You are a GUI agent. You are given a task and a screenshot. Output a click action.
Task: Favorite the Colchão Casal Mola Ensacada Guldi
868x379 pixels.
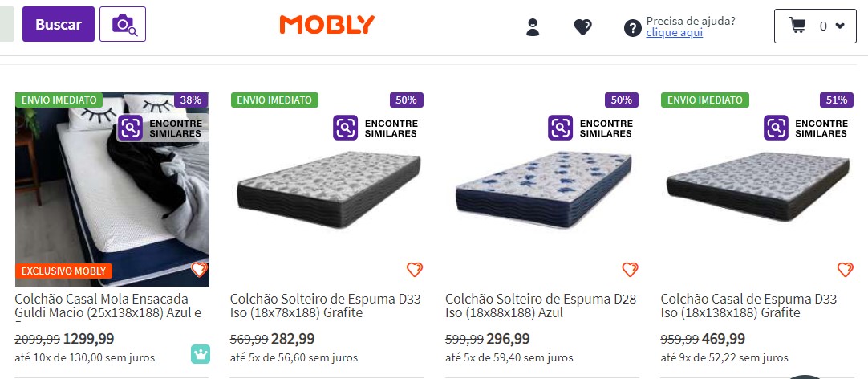click(x=199, y=270)
